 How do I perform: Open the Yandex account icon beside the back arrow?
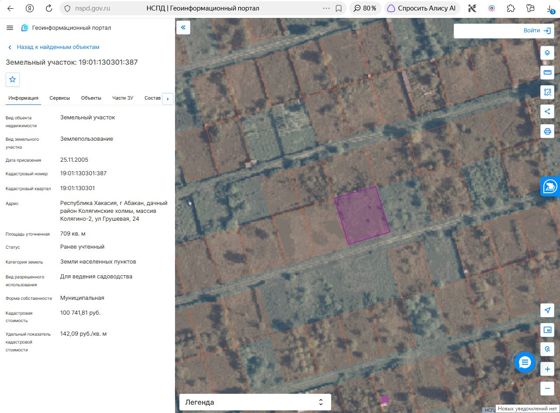point(30,8)
